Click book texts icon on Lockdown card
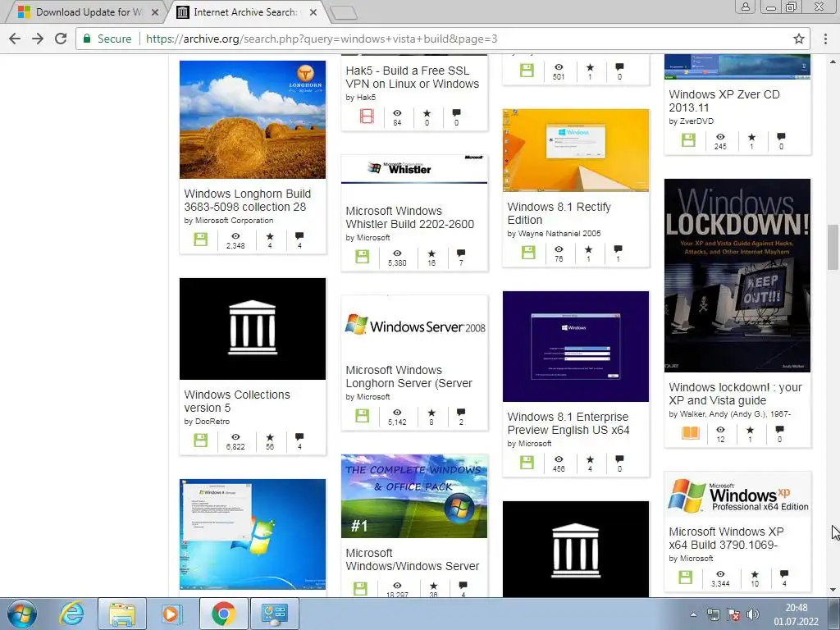840x630 pixels. [690, 432]
